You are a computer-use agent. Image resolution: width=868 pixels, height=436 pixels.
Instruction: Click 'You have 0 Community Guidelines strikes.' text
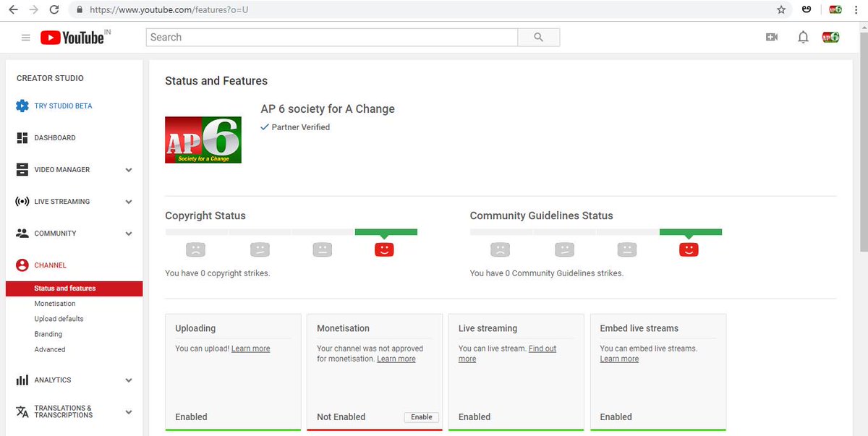(547, 273)
